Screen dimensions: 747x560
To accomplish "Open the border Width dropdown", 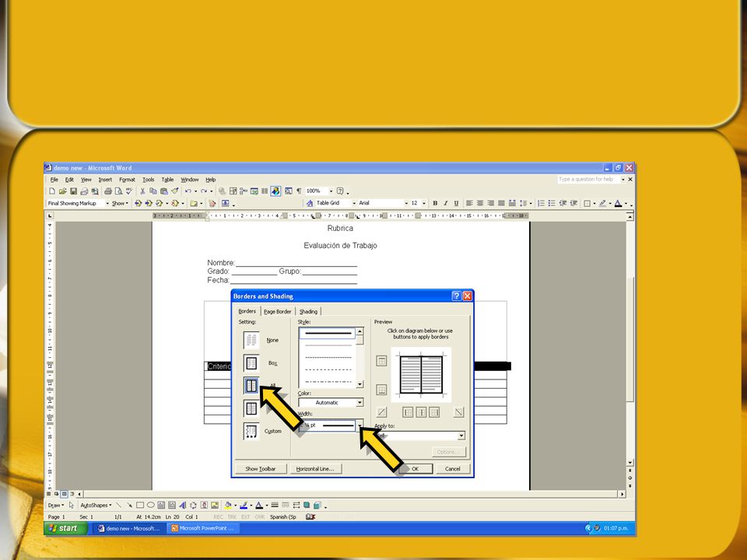I will pyautogui.click(x=359, y=425).
